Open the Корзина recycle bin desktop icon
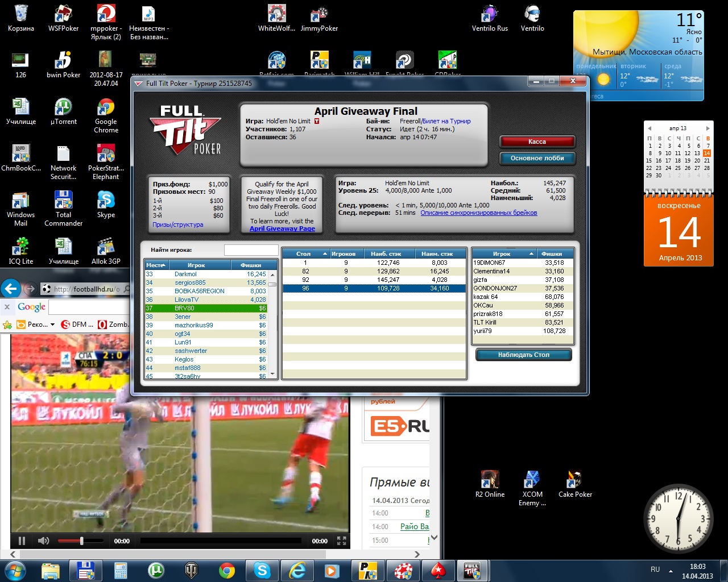Image resolution: width=728 pixels, height=582 pixels. click(21, 18)
